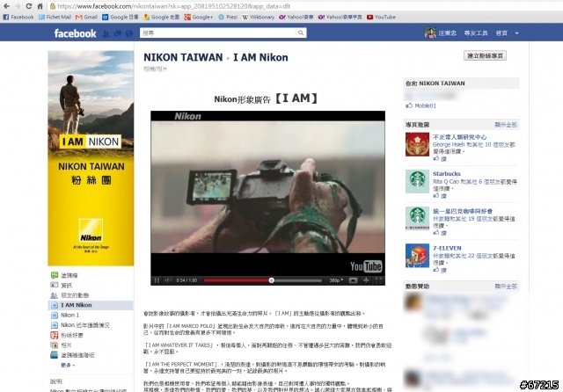563x392 pixels.
Task: Reload the page with the refresh icon
Action: [x=29, y=6]
